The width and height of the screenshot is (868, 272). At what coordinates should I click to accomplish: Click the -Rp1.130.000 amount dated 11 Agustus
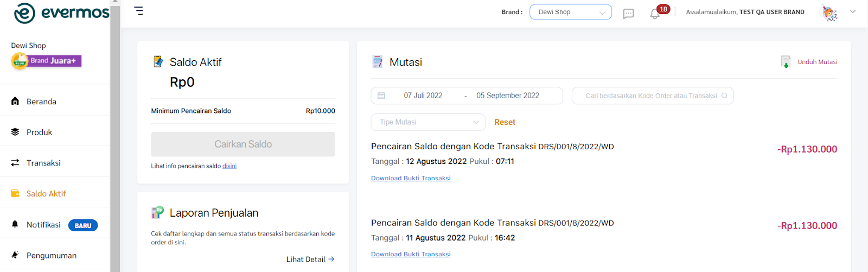coord(807,226)
